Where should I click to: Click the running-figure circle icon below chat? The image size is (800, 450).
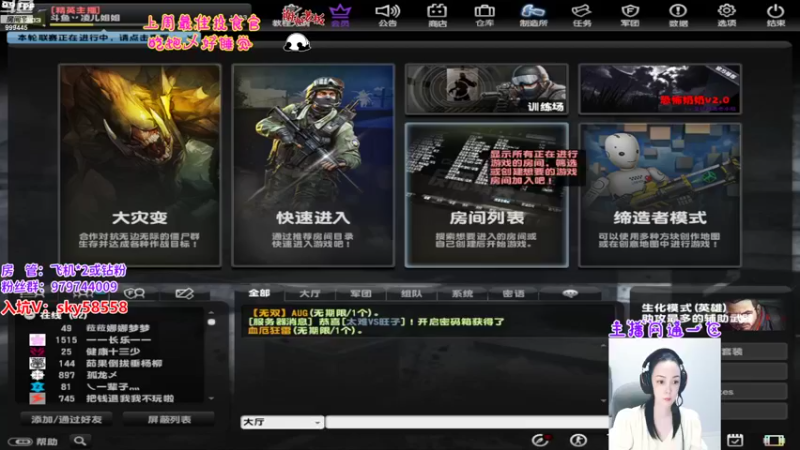[578, 440]
